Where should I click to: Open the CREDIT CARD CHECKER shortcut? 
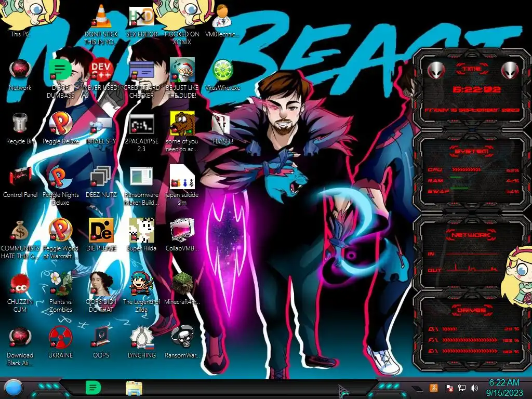141,70
